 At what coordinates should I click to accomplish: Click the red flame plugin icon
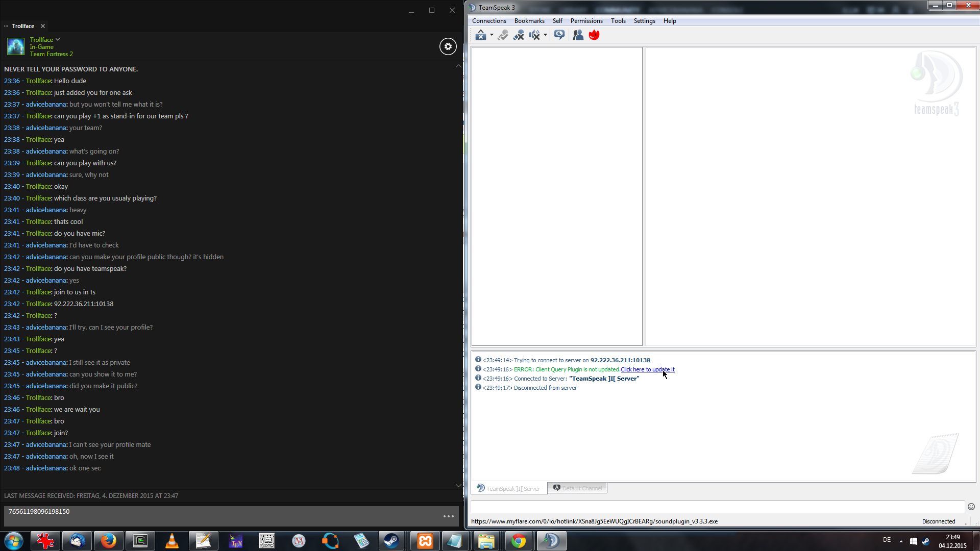[594, 35]
